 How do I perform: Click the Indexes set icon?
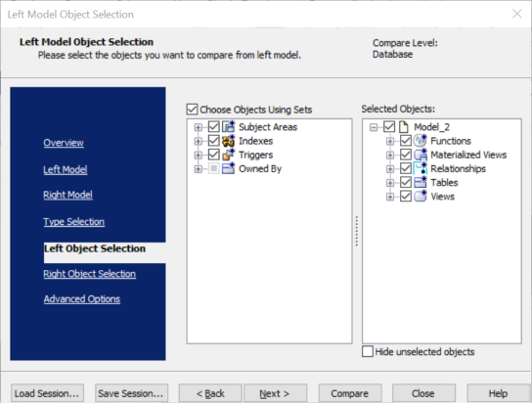click(x=228, y=141)
